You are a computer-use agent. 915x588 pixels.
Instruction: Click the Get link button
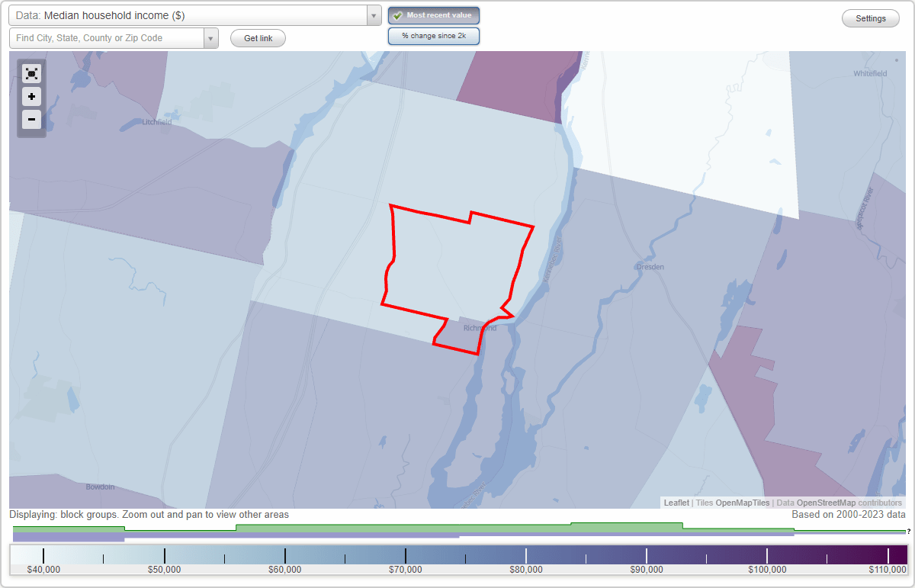(258, 38)
